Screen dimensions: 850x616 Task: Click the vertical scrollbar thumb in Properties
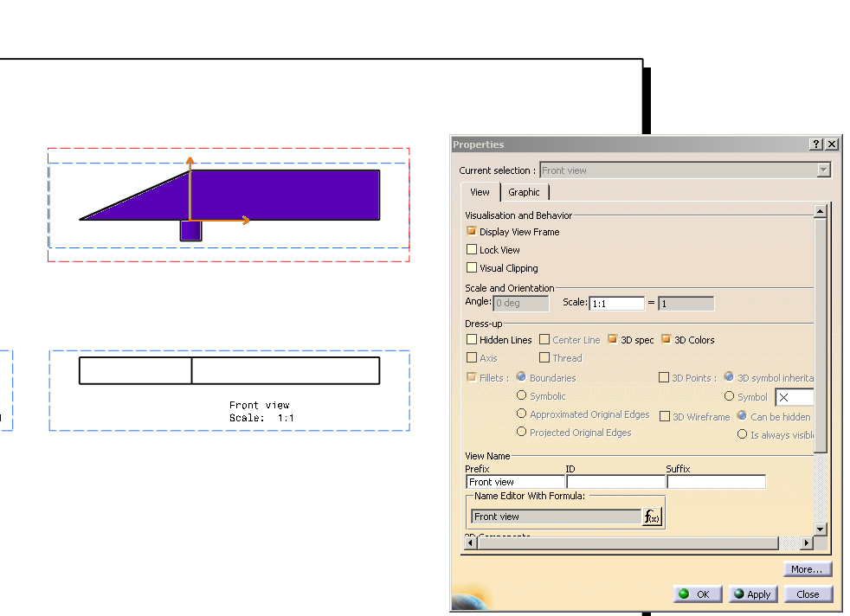(821, 336)
